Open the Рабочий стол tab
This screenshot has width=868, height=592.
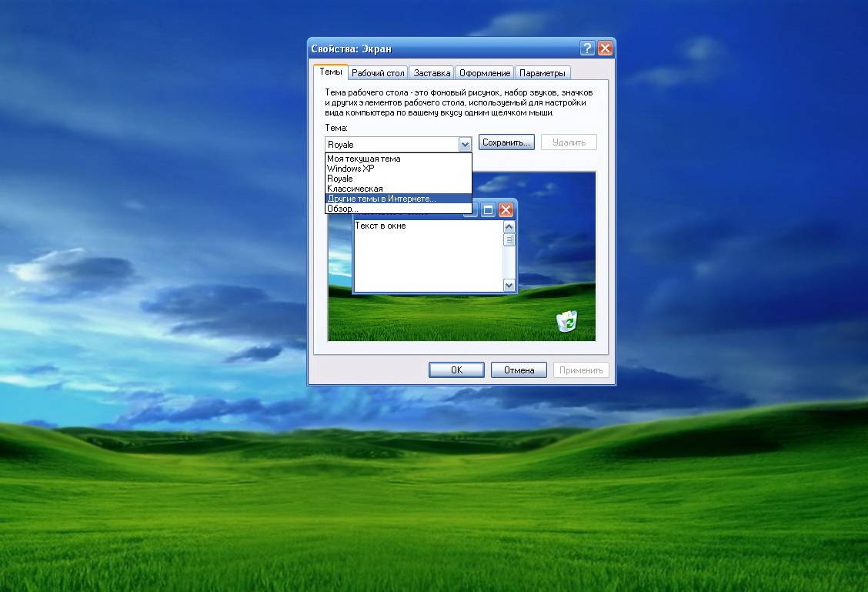(378, 73)
